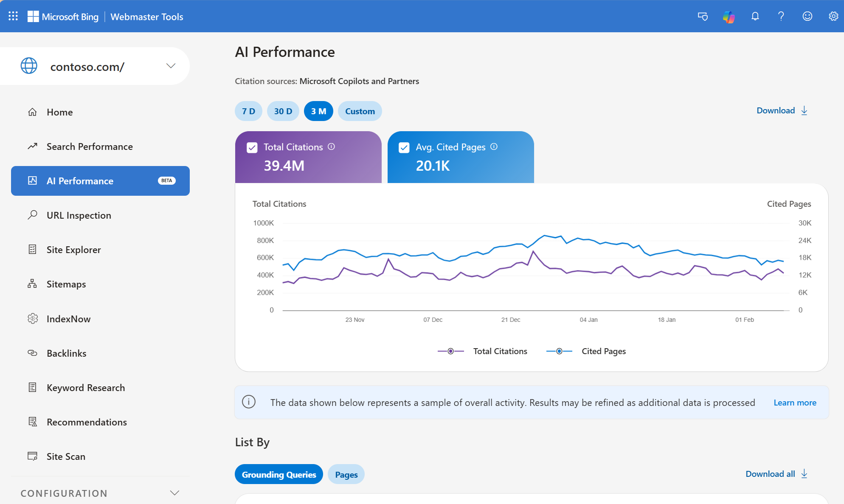
Task: Click the help question mark icon
Action: [781, 16]
